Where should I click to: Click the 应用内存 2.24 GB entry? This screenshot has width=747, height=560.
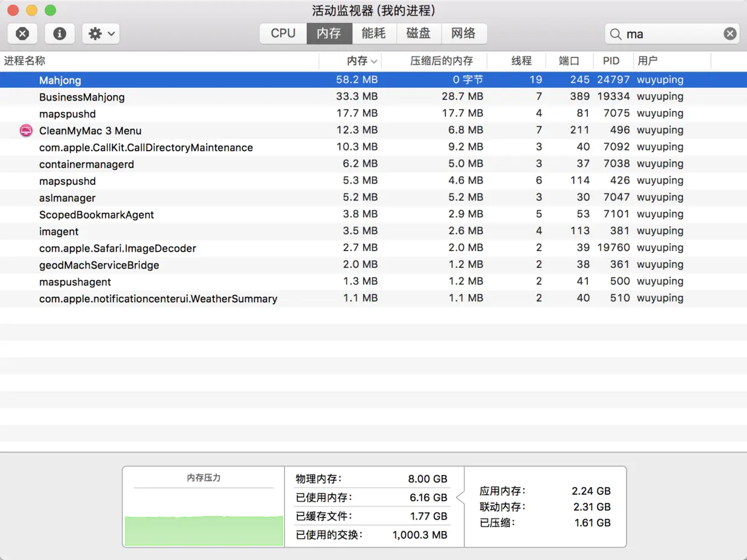pyautogui.click(x=545, y=491)
